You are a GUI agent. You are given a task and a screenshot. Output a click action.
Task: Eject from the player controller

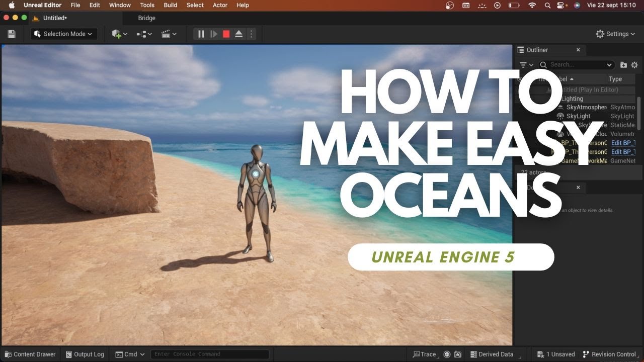[x=239, y=34]
